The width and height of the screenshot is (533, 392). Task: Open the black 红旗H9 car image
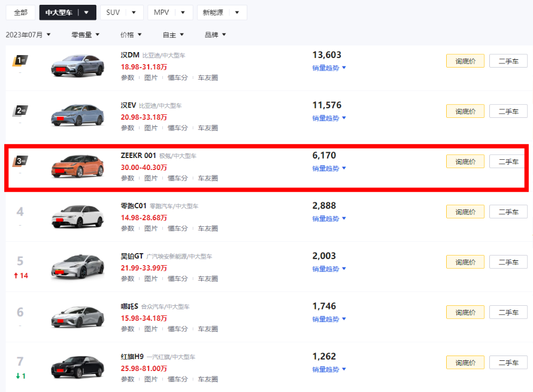77,367
